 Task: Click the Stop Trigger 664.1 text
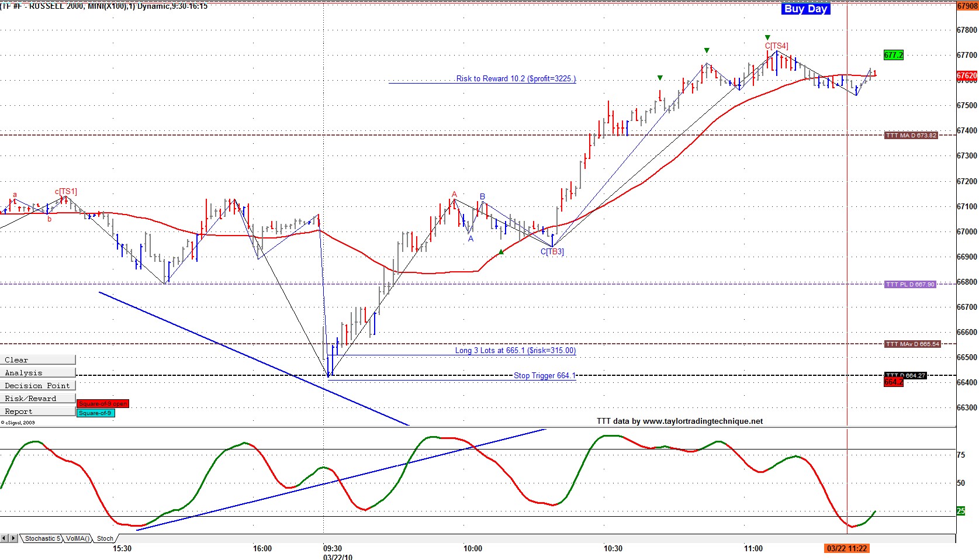[545, 375]
